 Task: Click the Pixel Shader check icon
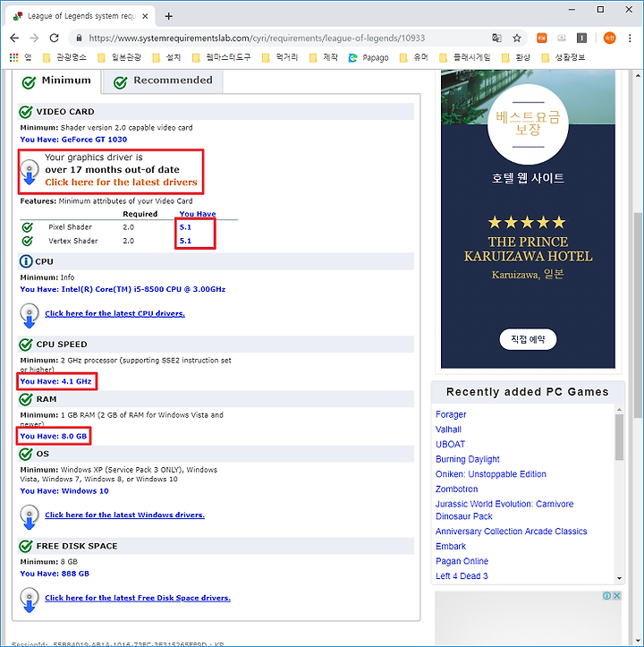point(27,227)
